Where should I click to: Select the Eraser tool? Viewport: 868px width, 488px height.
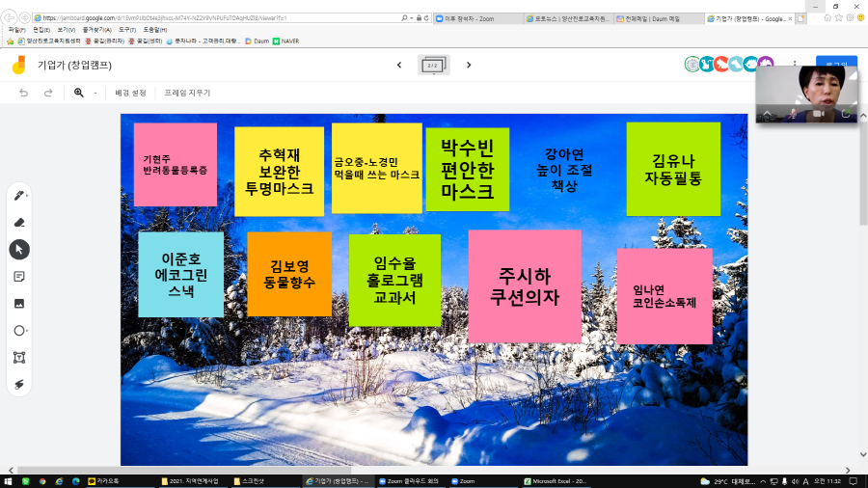coord(19,223)
